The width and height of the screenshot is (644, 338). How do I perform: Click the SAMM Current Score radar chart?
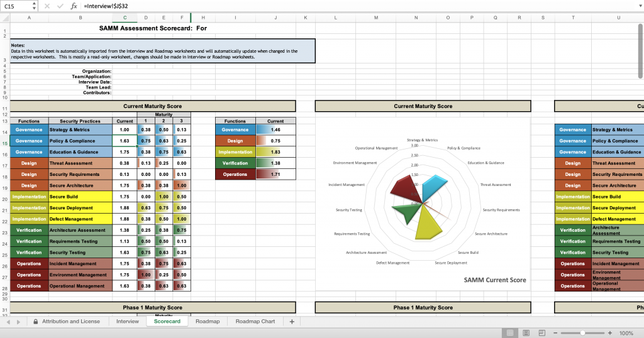tap(423, 202)
